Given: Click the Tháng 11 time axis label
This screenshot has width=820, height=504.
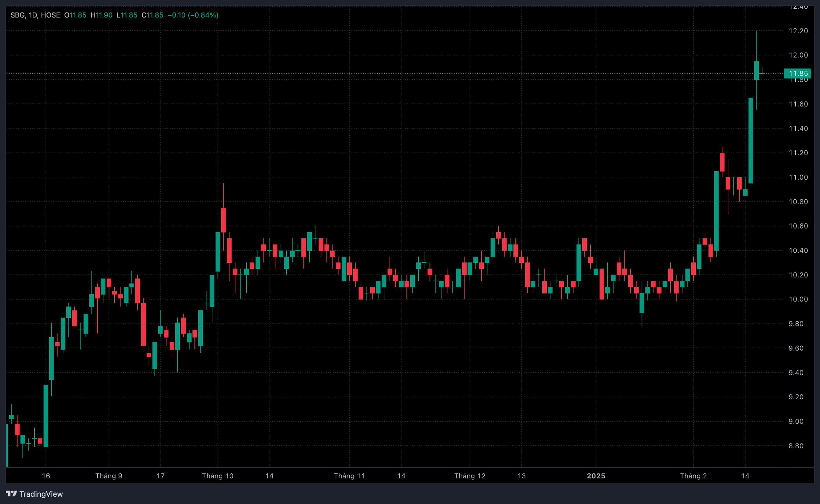Looking at the screenshot, I should click(x=349, y=476).
